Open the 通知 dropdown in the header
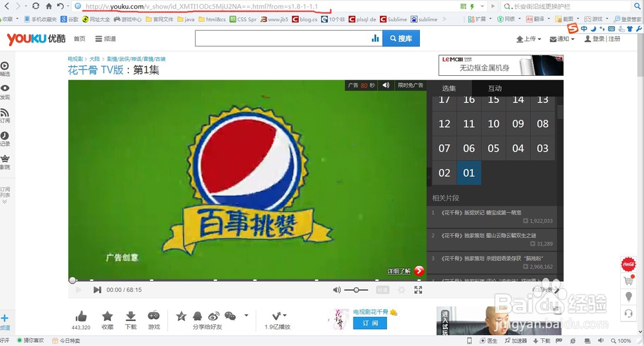644x346 pixels. point(562,39)
